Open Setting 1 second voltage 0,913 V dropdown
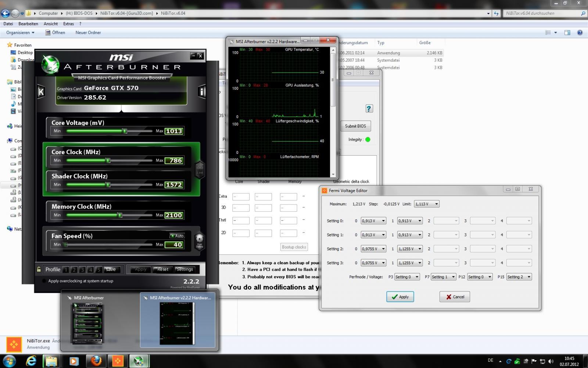The width and height of the screenshot is (588, 368). pos(410,235)
